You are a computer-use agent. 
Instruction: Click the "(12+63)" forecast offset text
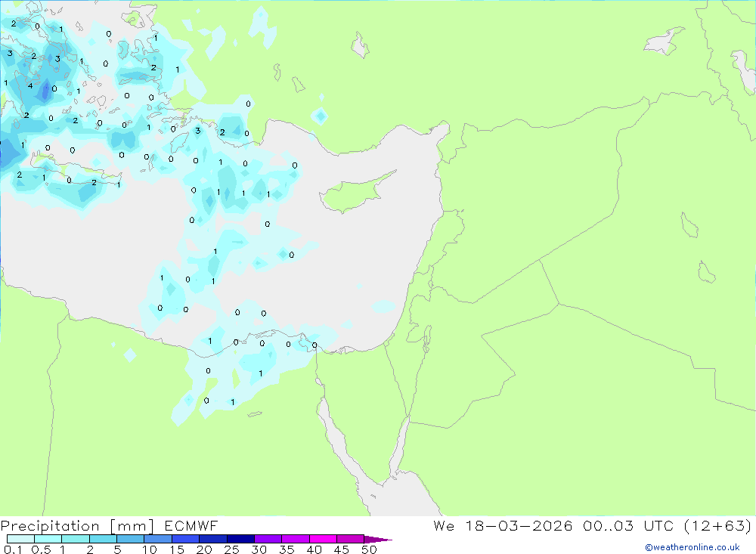point(717,525)
